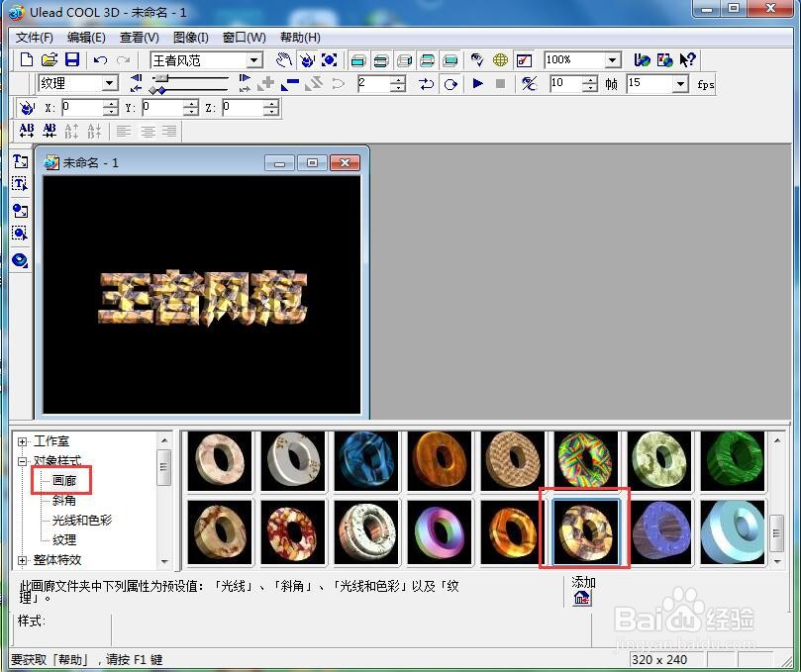Open the 纹理 property dropdown
This screenshot has width=801, height=672.
[x=109, y=83]
